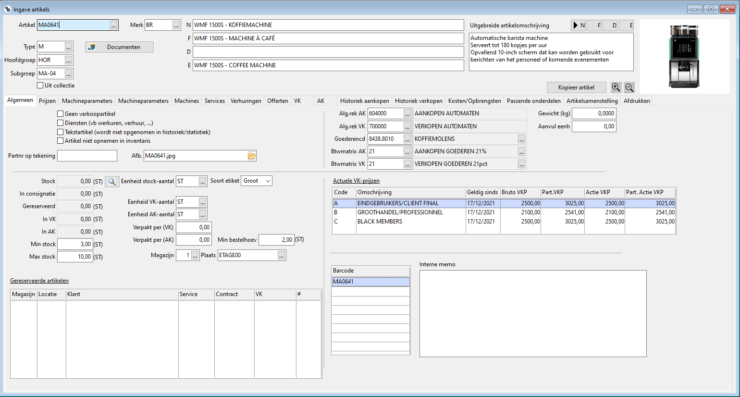Click the Bruto VKP column header
The height and width of the screenshot is (397, 740).
click(521, 193)
